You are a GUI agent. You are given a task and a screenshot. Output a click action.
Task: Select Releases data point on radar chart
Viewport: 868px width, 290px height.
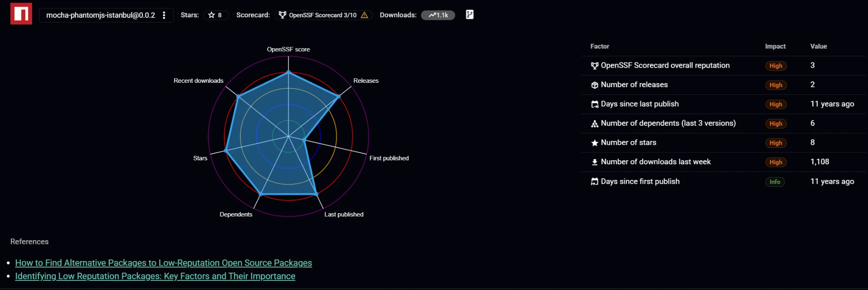(339, 96)
